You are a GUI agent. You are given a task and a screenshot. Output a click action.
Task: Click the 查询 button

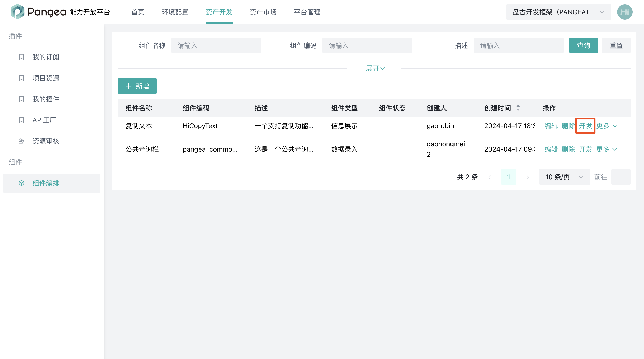[583, 45]
